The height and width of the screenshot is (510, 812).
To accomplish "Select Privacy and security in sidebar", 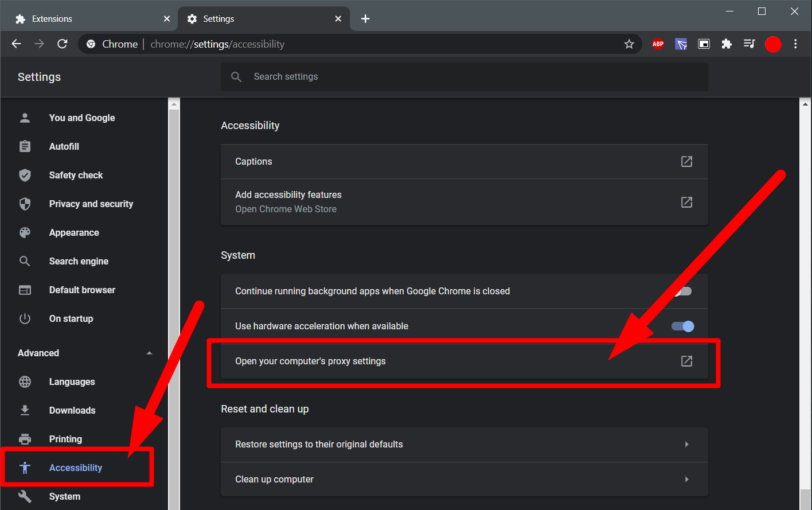I will [x=91, y=204].
